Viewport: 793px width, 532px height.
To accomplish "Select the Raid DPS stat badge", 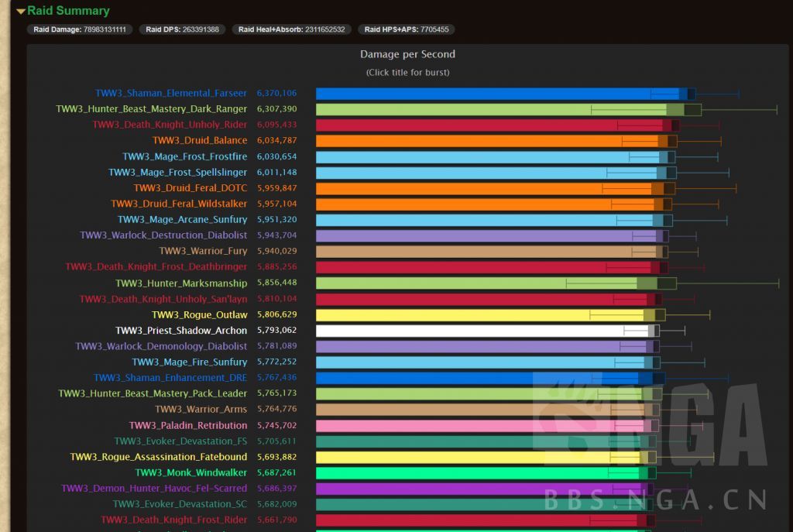I will [184, 29].
